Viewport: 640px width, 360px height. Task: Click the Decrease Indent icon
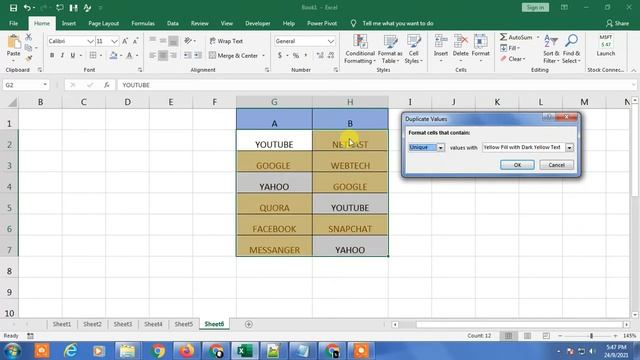(187, 56)
